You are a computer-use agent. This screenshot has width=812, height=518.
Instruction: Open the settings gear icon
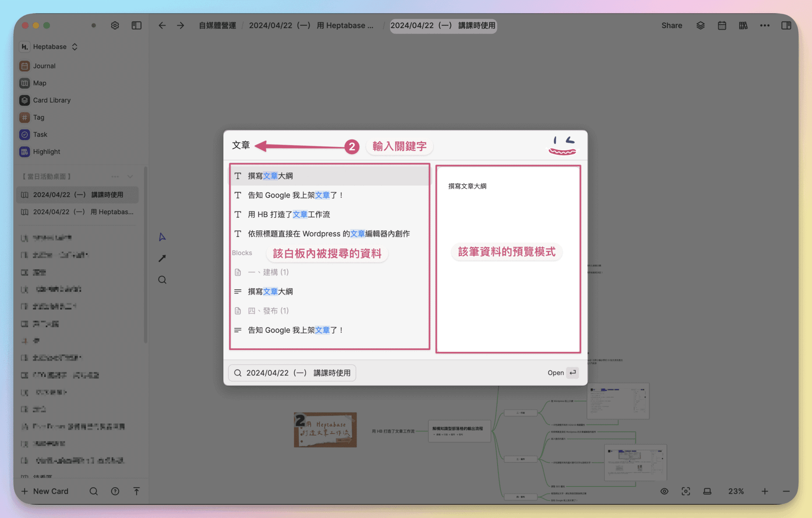pyautogui.click(x=115, y=25)
